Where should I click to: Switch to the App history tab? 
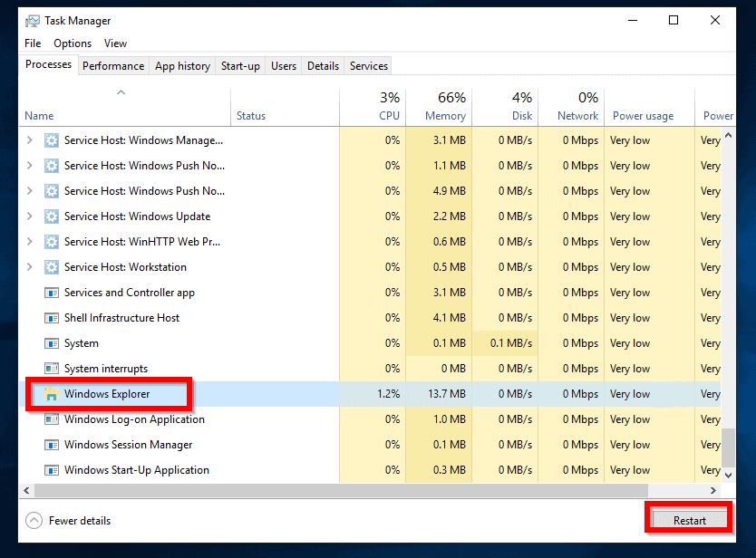tap(182, 66)
